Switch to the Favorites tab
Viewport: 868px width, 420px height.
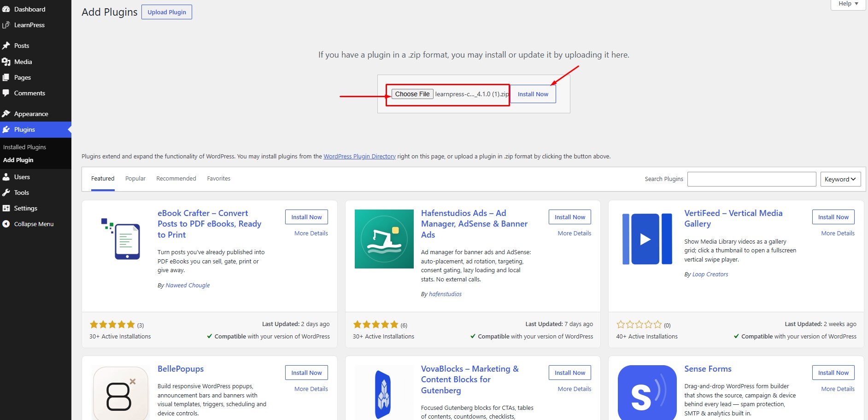point(219,179)
